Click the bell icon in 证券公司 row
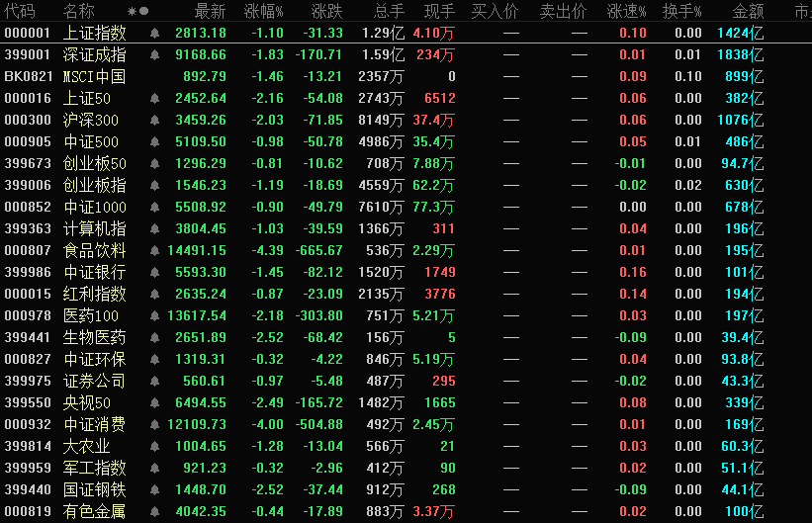Screen dimensions: 812x523 point(154,381)
